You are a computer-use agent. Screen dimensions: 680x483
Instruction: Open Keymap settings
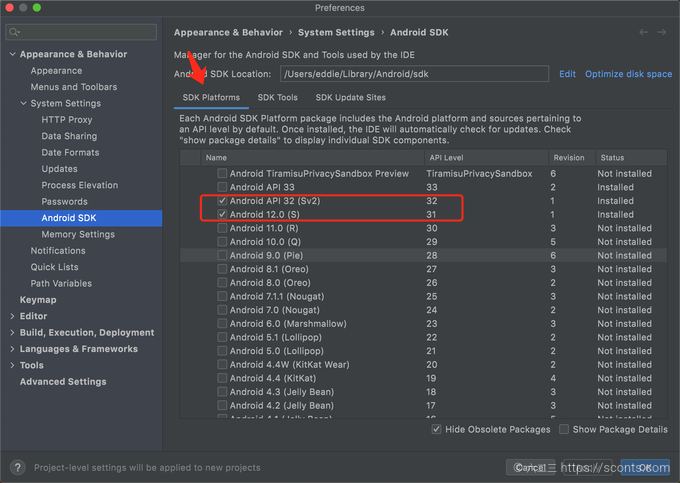[x=38, y=300]
